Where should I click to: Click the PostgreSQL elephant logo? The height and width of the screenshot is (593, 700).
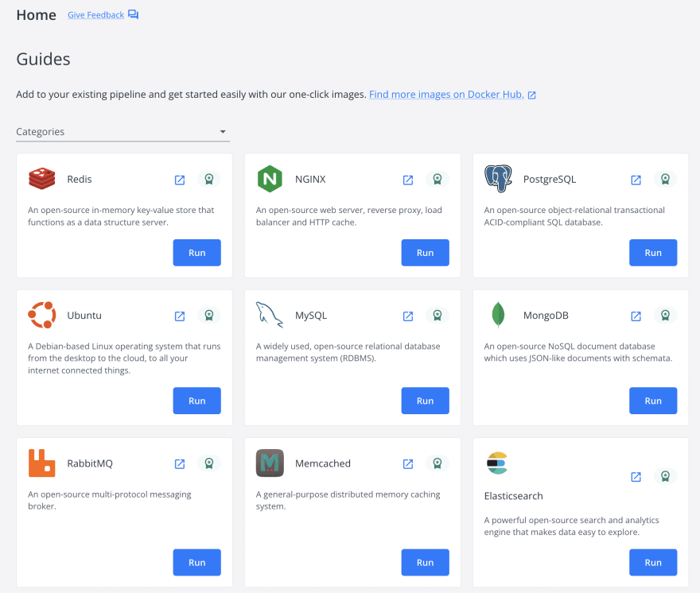pyautogui.click(x=498, y=179)
